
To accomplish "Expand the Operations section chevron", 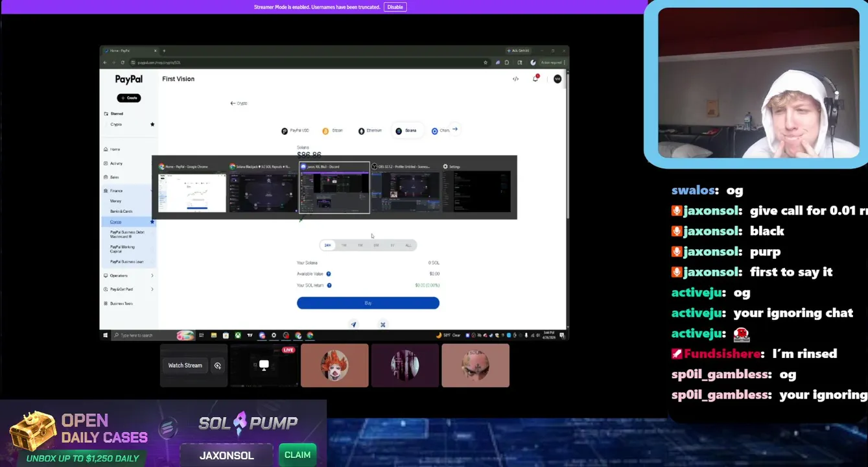I will click(x=152, y=276).
